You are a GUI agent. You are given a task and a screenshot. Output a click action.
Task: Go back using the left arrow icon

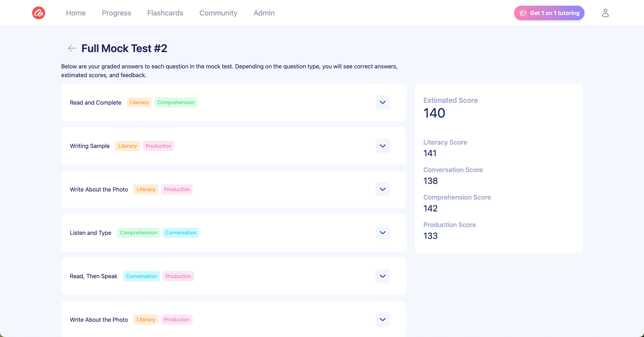tap(72, 48)
